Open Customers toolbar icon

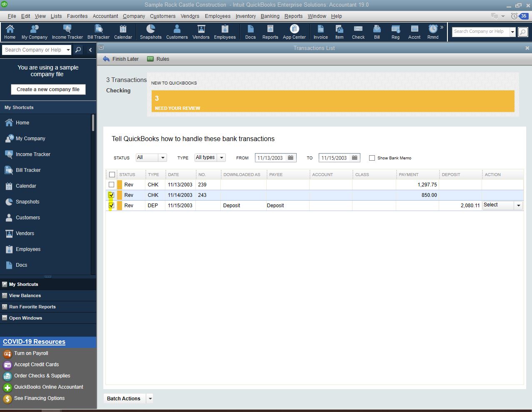tap(177, 32)
